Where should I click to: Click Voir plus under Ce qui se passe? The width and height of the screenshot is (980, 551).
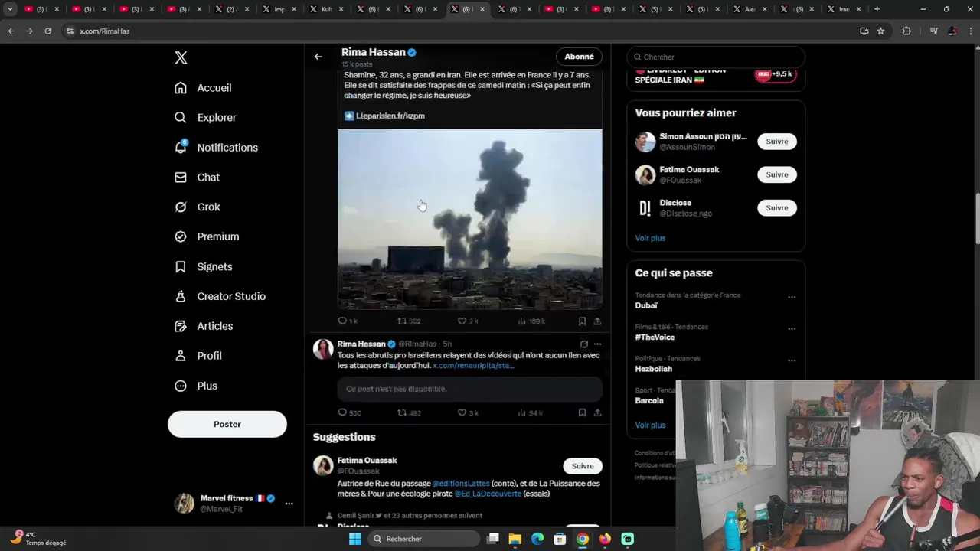tap(650, 425)
